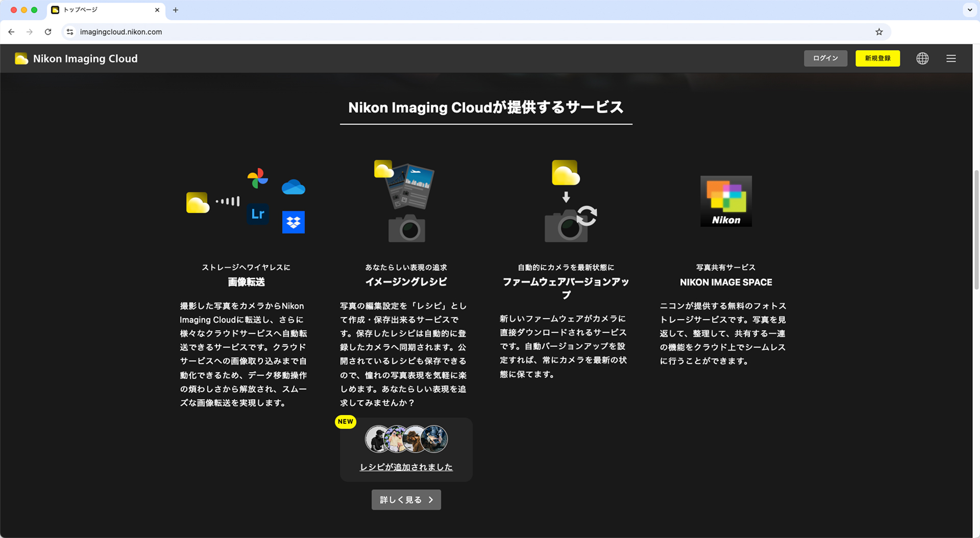
Task: Click the wireless image transfer cloud icon
Action: [198, 201]
